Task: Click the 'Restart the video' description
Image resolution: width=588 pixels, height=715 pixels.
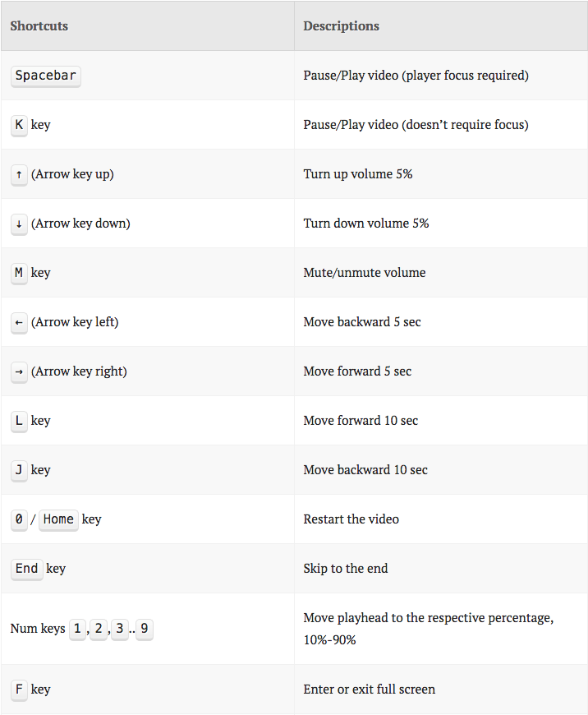Action: coord(351,519)
